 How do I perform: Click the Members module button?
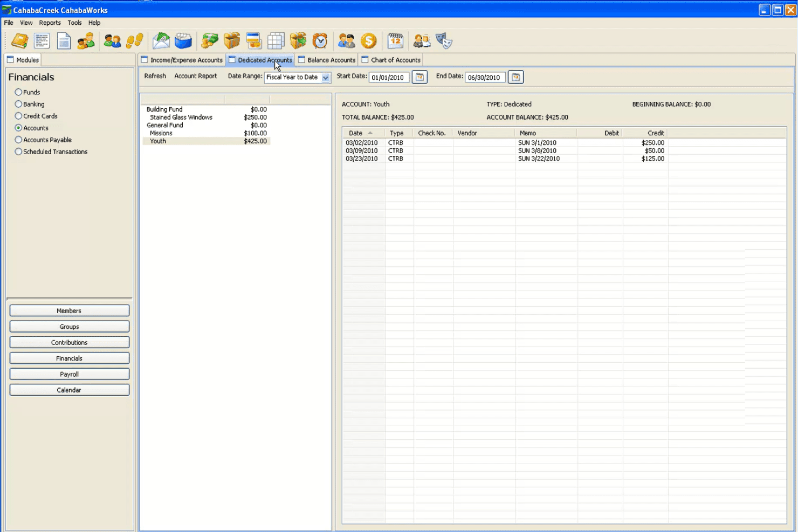(70, 311)
